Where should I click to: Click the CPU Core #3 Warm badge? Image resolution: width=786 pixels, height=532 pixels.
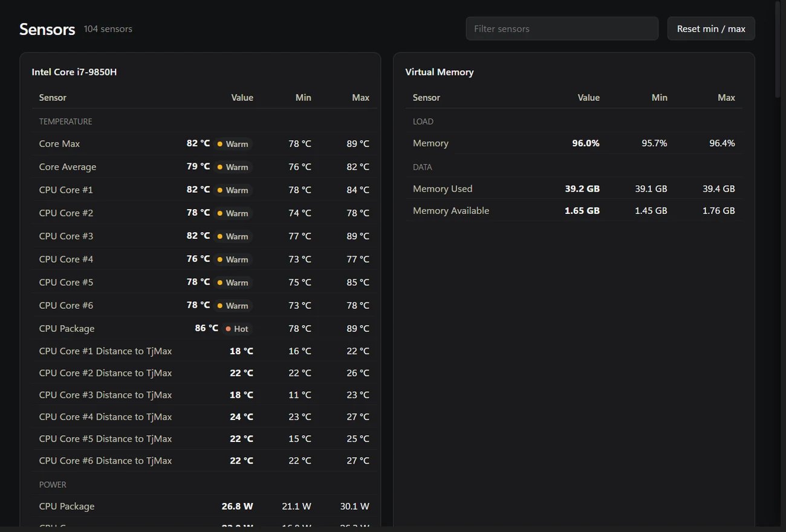pyautogui.click(x=233, y=236)
